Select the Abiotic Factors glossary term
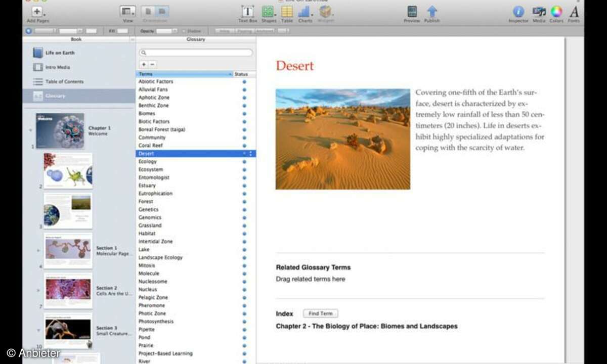Image resolution: width=607 pixels, height=364 pixels. pyautogui.click(x=156, y=81)
